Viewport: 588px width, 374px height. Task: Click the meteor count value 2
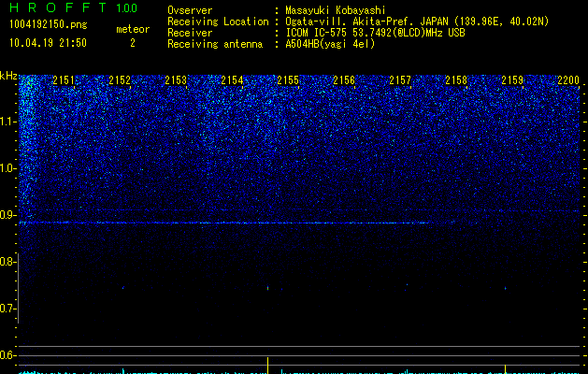click(133, 43)
